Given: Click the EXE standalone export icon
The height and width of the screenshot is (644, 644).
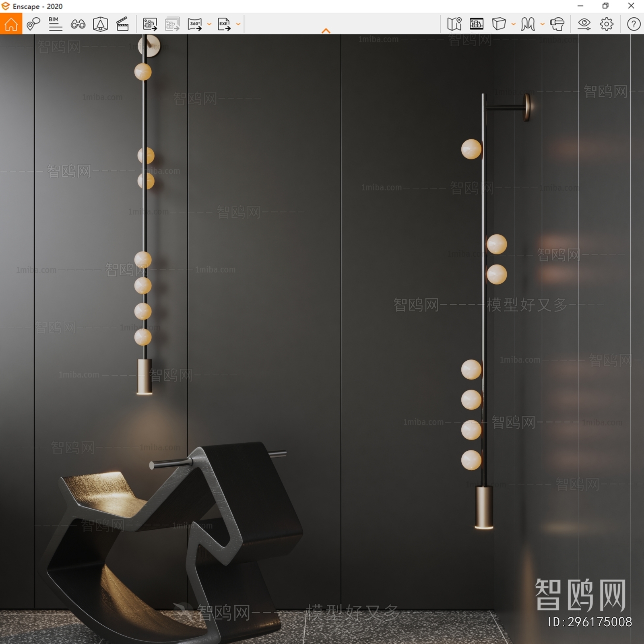Looking at the screenshot, I should click(x=224, y=24).
